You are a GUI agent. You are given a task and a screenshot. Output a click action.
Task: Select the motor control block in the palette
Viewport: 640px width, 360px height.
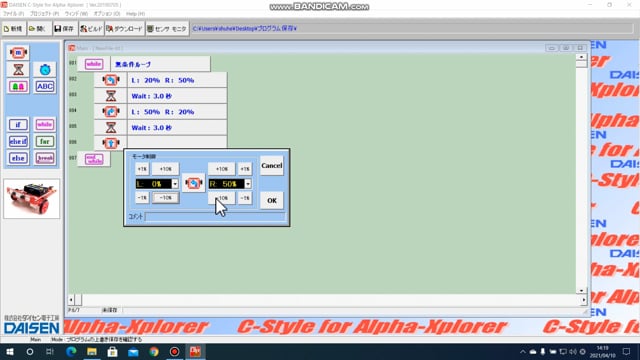pyautogui.click(x=18, y=53)
